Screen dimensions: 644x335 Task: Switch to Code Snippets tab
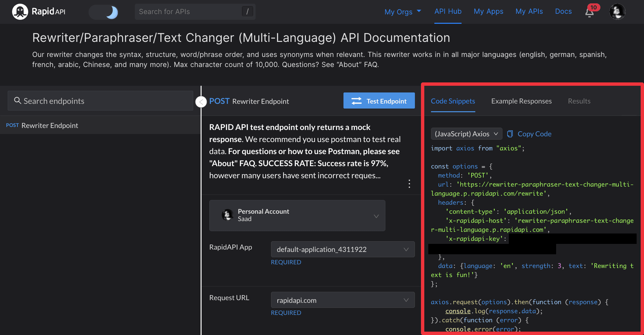pos(453,101)
